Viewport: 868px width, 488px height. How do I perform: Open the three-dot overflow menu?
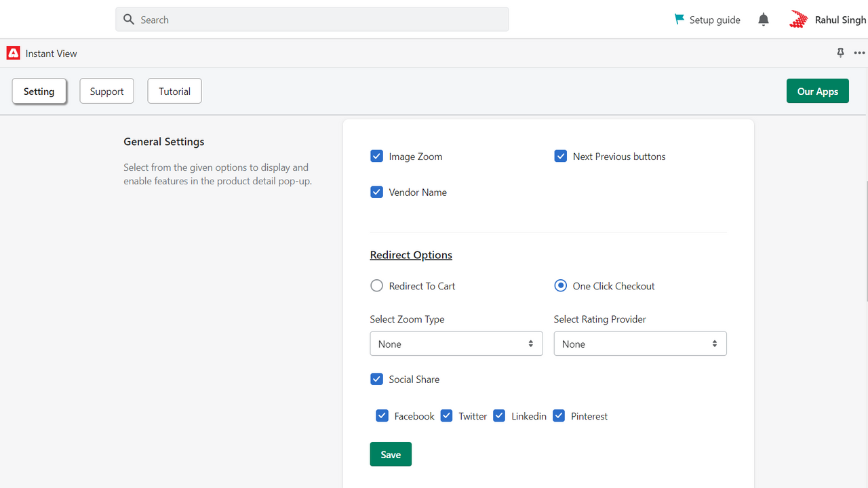859,53
